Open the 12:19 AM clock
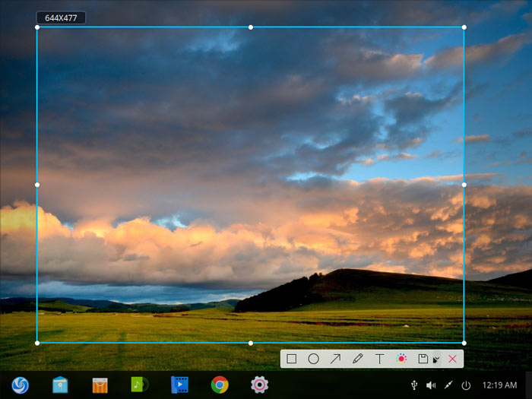The width and height of the screenshot is (532, 399). [x=499, y=385]
